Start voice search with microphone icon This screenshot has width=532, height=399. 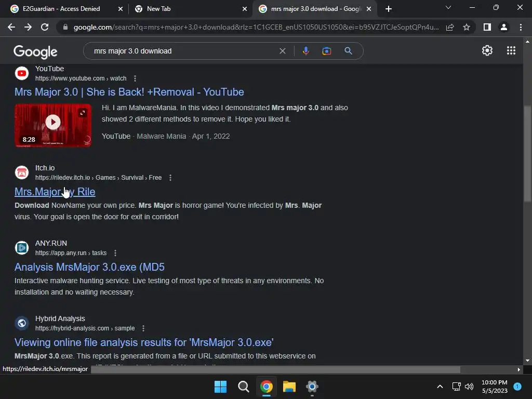pyautogui.click(x=305, y=51)
